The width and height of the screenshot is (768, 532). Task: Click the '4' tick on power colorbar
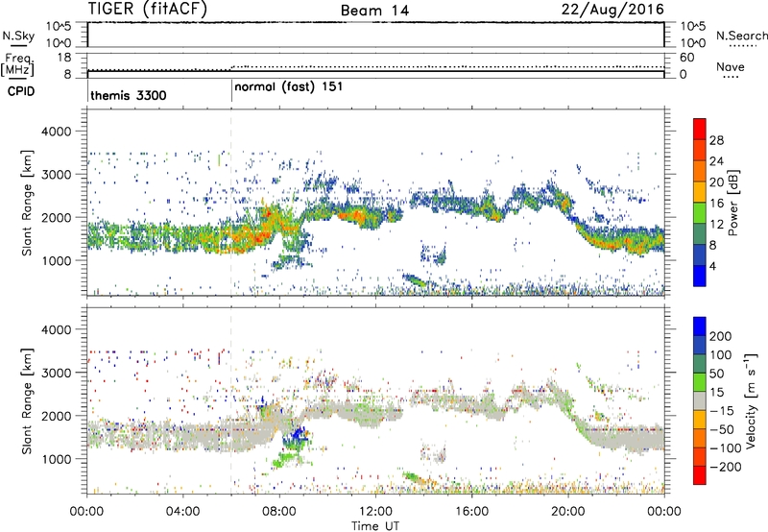(x=712, y=266)
